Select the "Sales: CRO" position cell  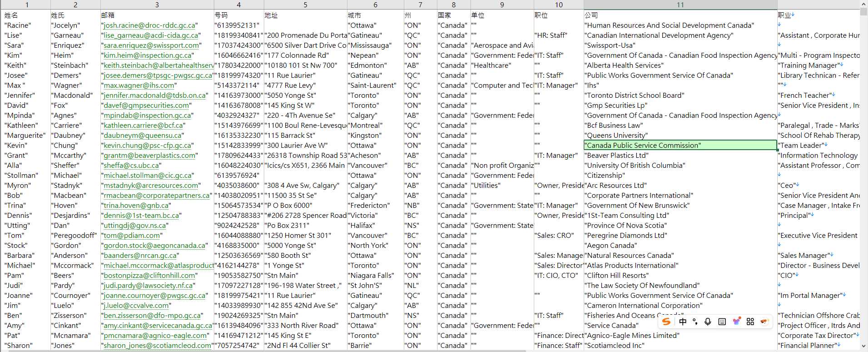559,236
